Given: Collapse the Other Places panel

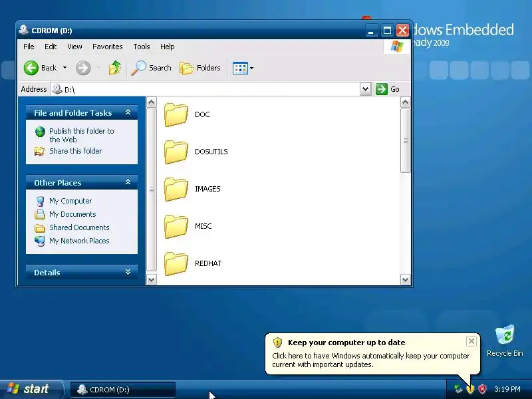Looking at the screenshot, I should pos(128,182).
